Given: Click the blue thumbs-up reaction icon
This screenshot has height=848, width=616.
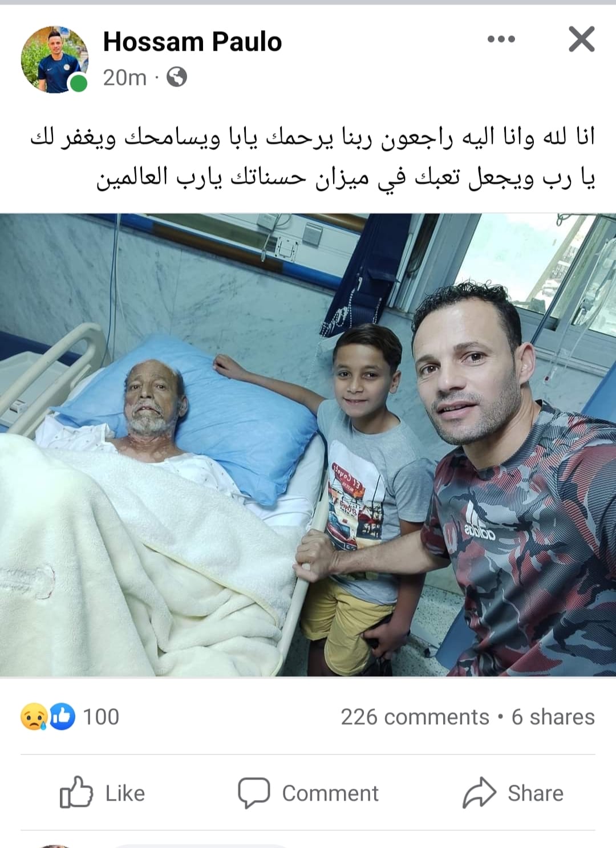Looking at the screenshot, I should [x=62, y=717].
